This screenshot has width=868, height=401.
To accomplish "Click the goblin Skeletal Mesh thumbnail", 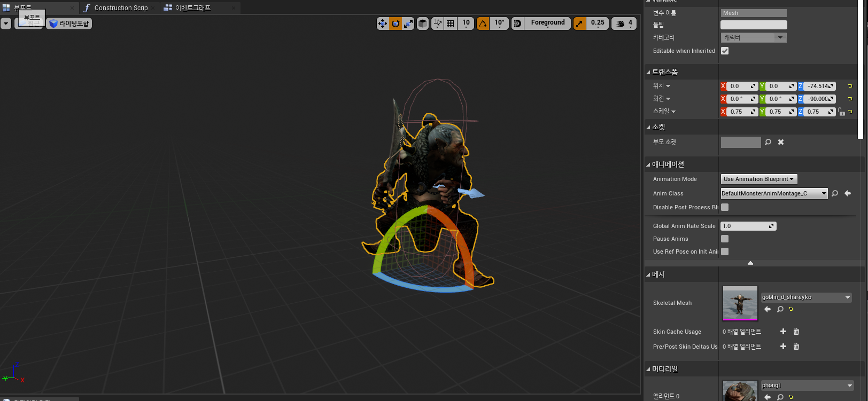I will click(740, 303).
